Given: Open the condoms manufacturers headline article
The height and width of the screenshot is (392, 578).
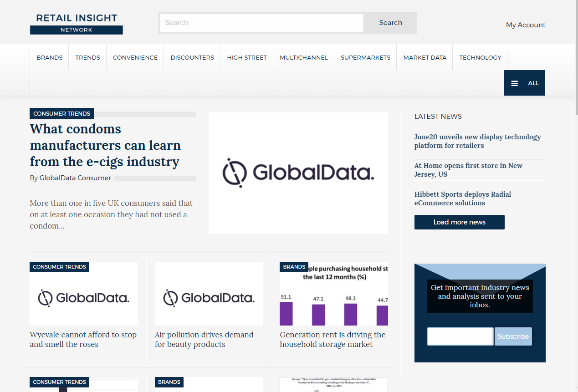Looking at the screenshot, I should (105, 145).
